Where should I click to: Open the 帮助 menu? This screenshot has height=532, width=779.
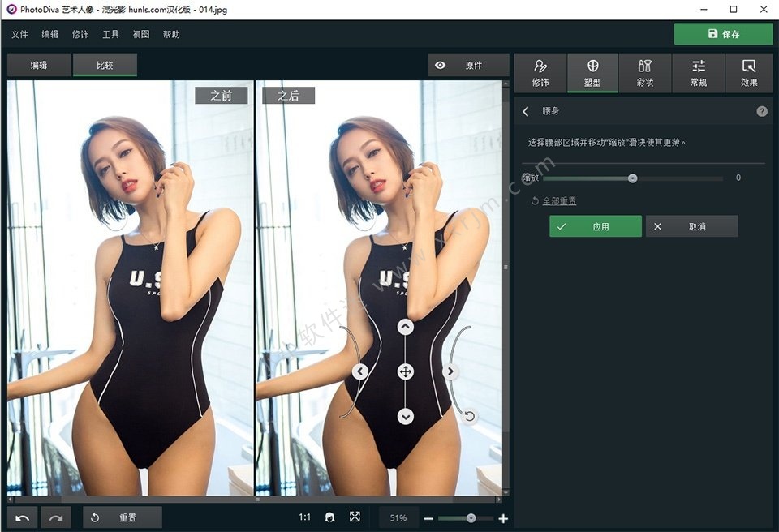[171, 34]
